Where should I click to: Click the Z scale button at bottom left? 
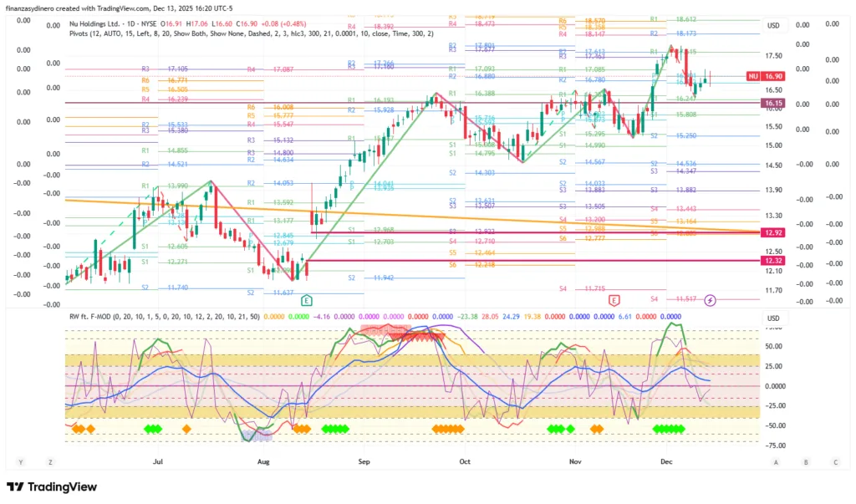click(50, 461)
